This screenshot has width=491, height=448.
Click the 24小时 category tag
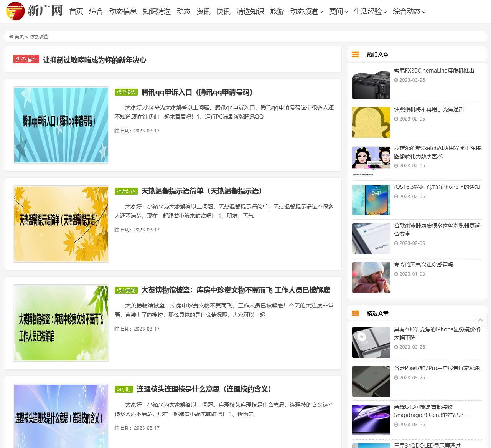pyautogui.click(x=124, y=389)
